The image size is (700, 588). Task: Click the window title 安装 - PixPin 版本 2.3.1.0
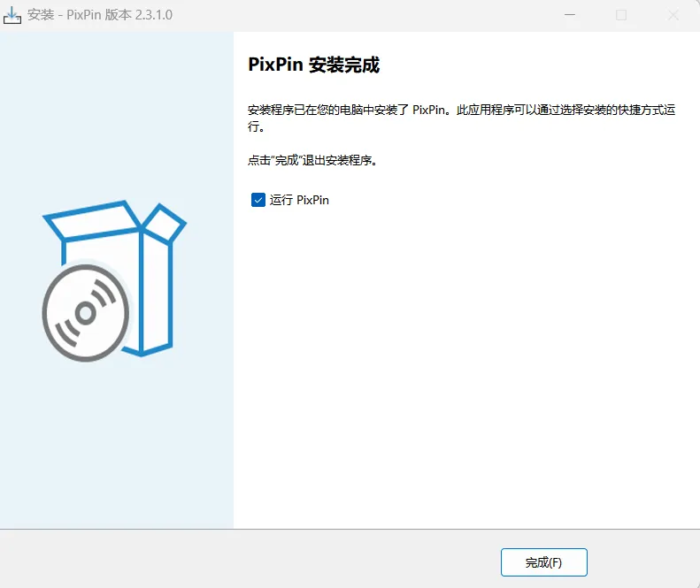(x=100, y=15)
